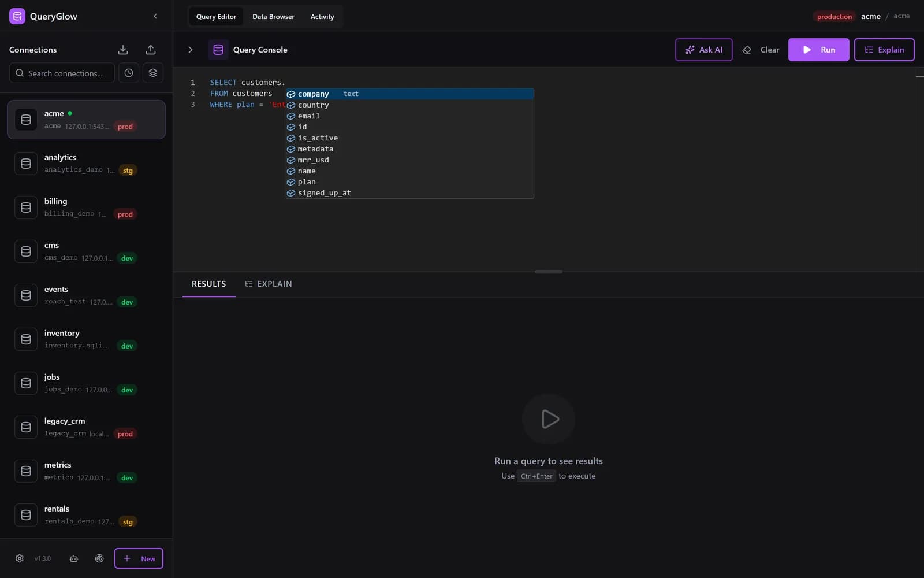Click the export connections upload icon
The image size is (924, 578).
click(x=151, y=50)
